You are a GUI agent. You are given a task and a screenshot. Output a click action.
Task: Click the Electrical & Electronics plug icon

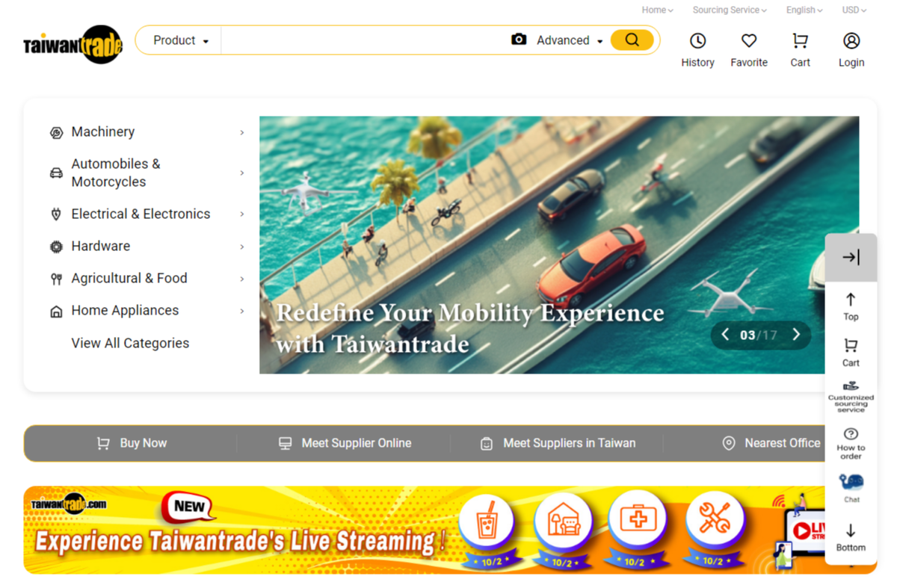pyautogui.click(x=56, y=214)
